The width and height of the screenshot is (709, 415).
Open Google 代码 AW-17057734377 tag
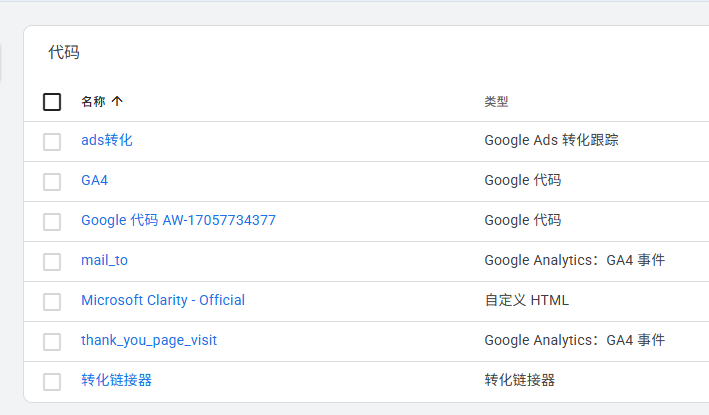coord(178,220)
